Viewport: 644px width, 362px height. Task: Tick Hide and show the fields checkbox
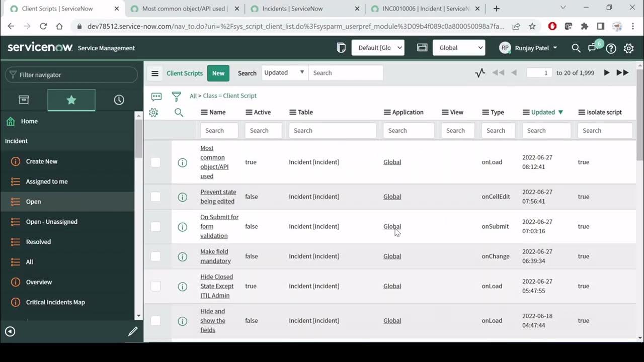[155, 321]
